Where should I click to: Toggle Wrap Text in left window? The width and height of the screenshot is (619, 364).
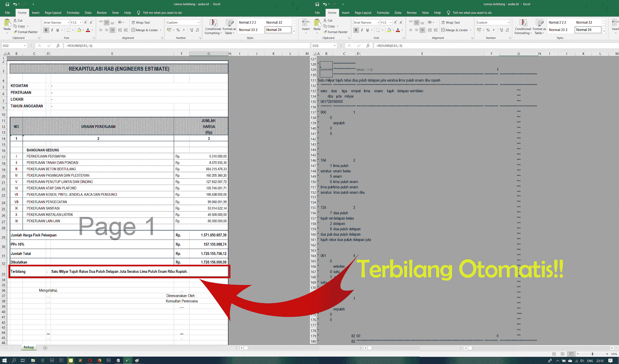coord(141,22)
